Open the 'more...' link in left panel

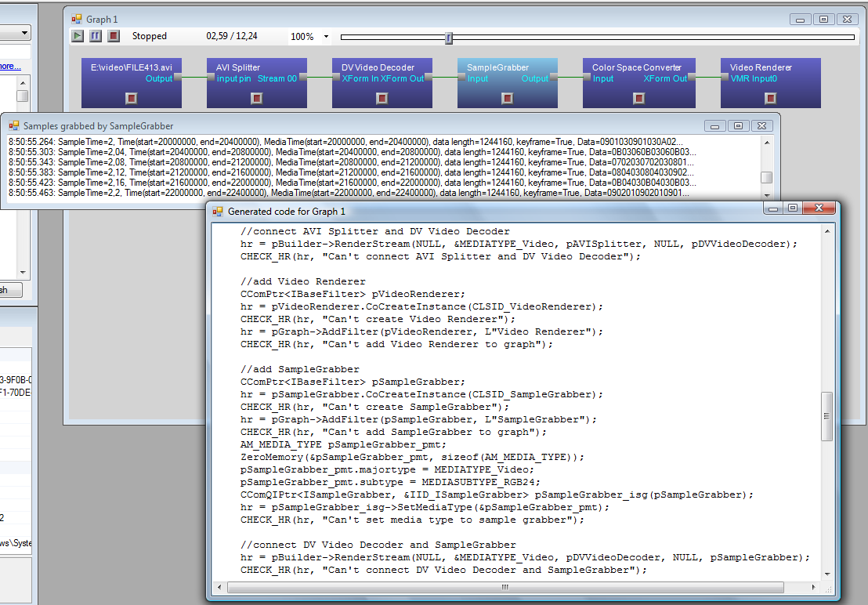[10, 67]
